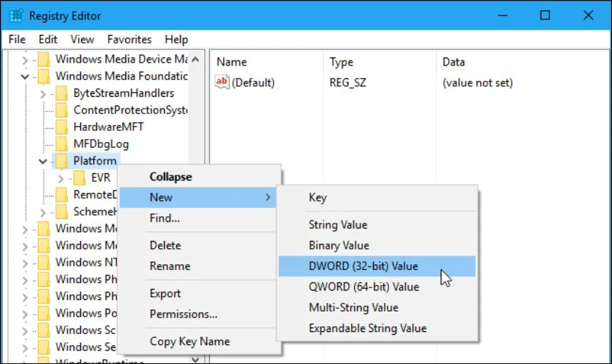Expand the Windows Media Device Manager key

pyautogui.click(x=25, y=60)
